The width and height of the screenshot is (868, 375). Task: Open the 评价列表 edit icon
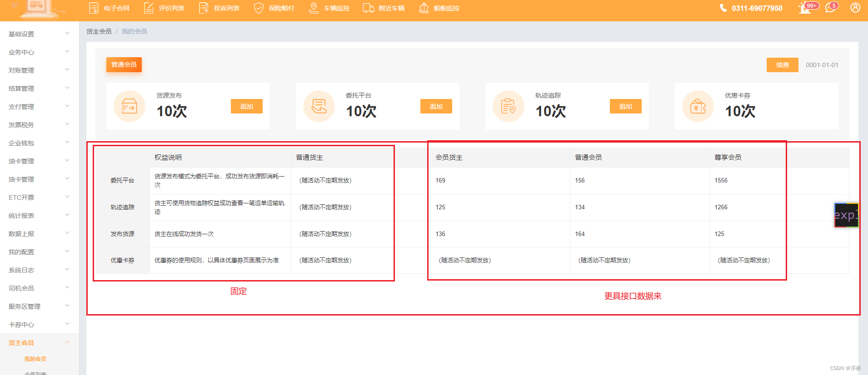(149, 8)
